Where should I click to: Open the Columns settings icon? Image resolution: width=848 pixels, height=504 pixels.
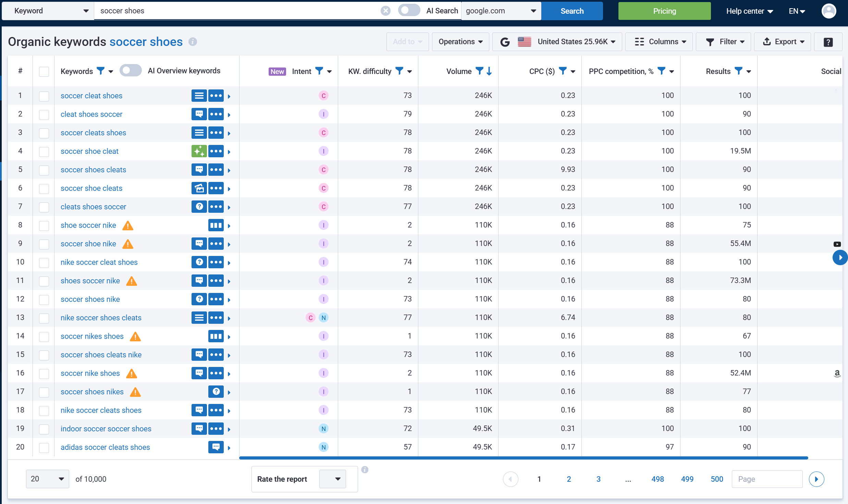639,41
